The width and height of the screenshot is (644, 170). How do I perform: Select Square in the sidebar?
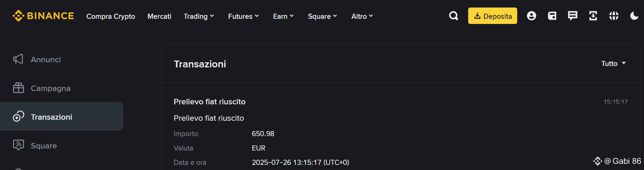(44, 146)
